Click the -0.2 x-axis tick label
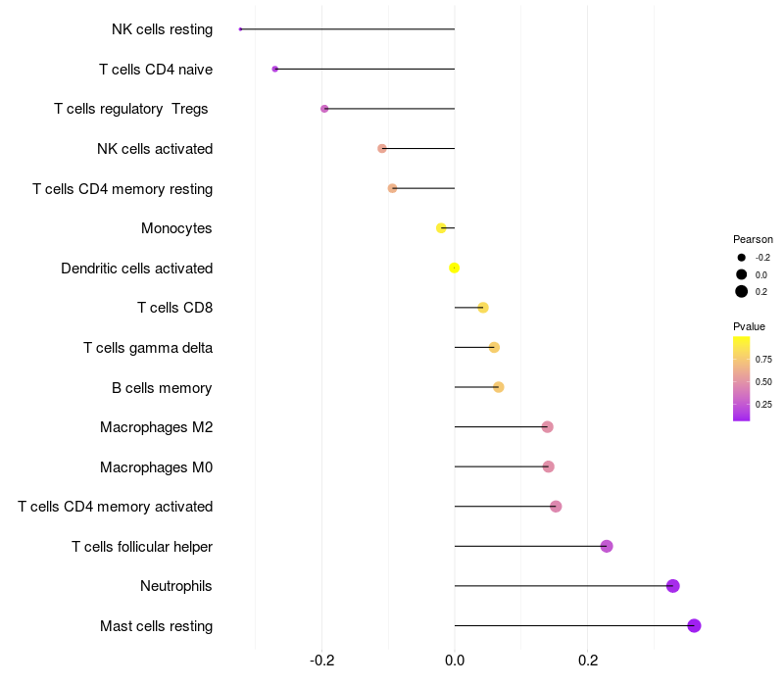 click(x=321, y=661)
